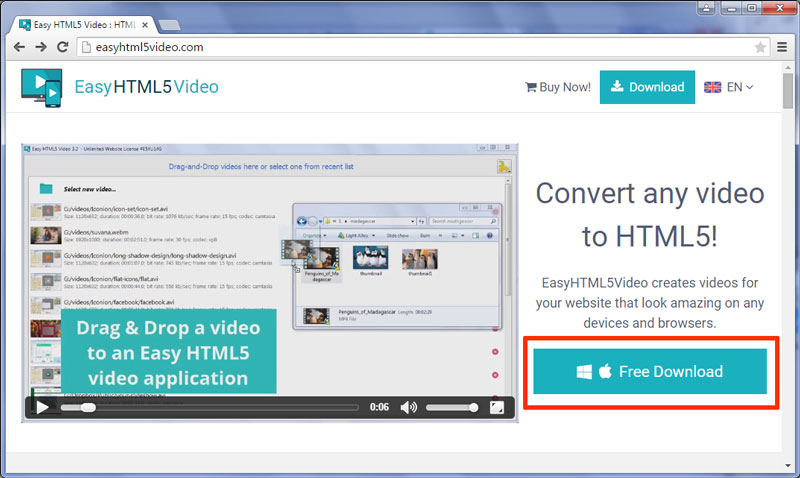Close the Easy HTML5 Video tab
The height and width of the screenshot is (478, 800).
coord(145,24)
